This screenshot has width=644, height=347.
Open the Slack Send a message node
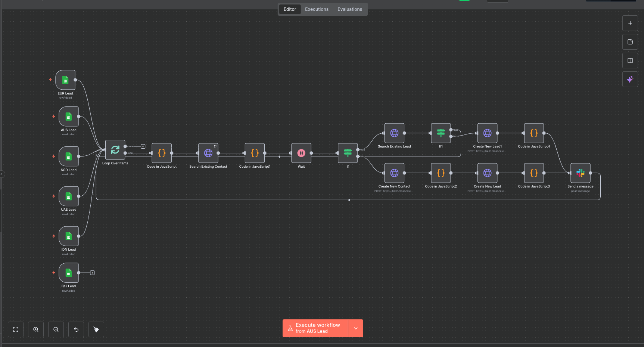coord(580,173)
